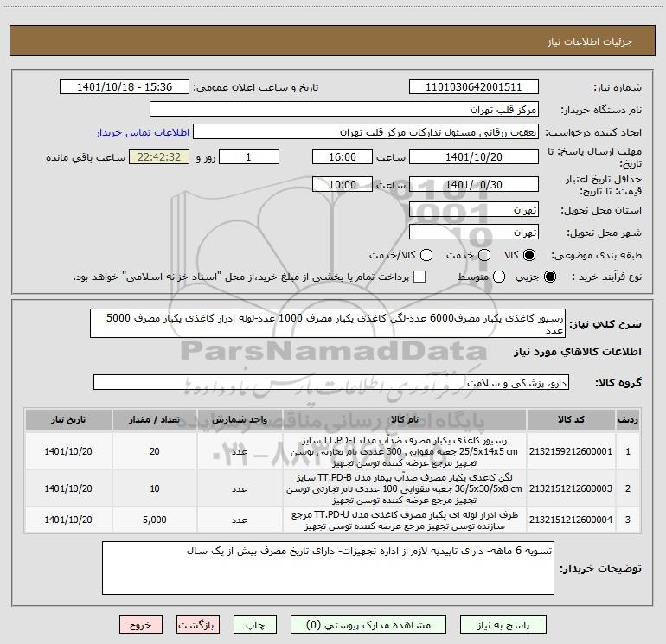The height and width of the screenshot is (644, 666).
Task: Click the TT.PD-B لگن کاغذی item name
Action: pyautogui.click(x=405, y=488)
